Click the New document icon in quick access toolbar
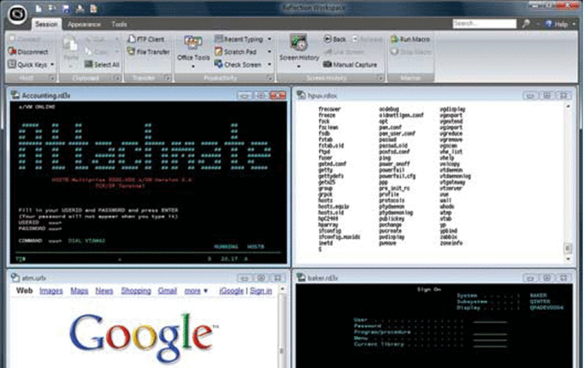Image resolution: width=588 pixels, height=368 pixels. click(39, 8)
